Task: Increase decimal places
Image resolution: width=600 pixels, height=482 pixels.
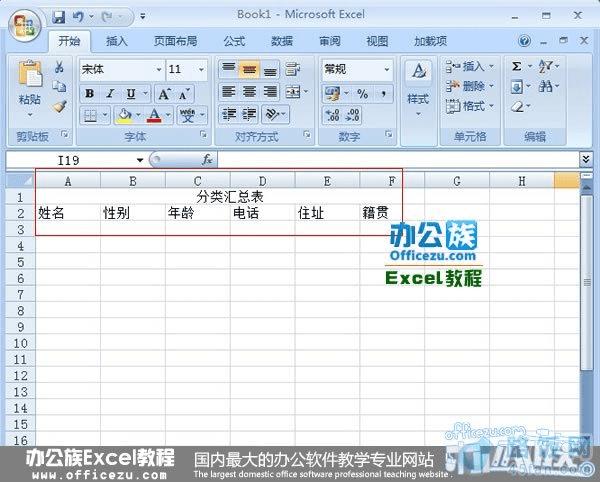Action: (x=332, y=115)
